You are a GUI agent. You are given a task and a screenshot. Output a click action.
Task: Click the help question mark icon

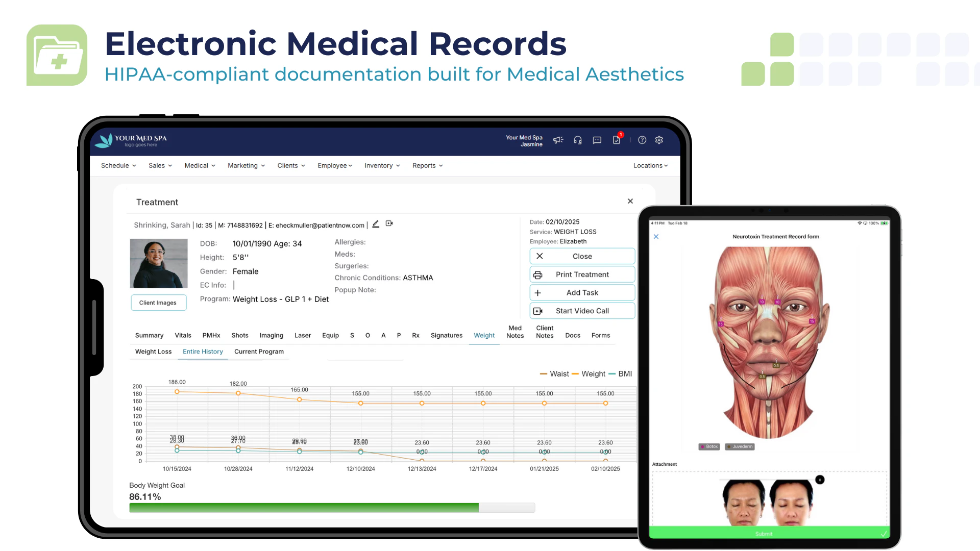click(x=642, y=140)
